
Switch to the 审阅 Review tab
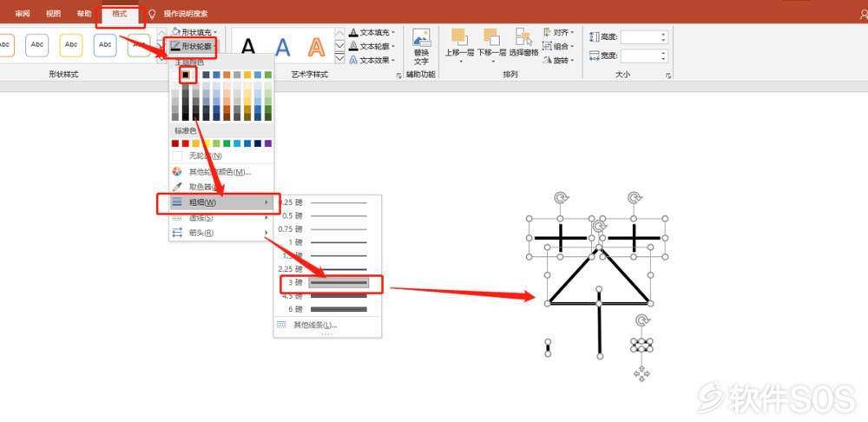tap(23, 14)
